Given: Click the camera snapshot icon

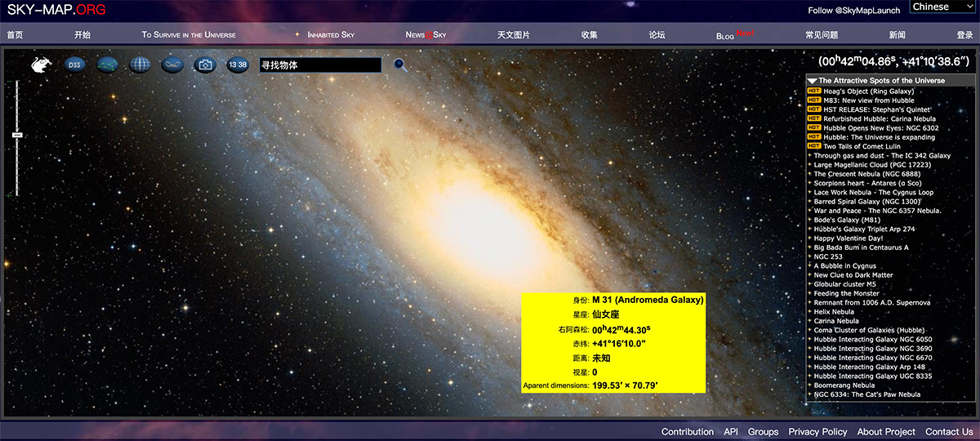Looking at the screenshot, I should [x=205, y=65].
